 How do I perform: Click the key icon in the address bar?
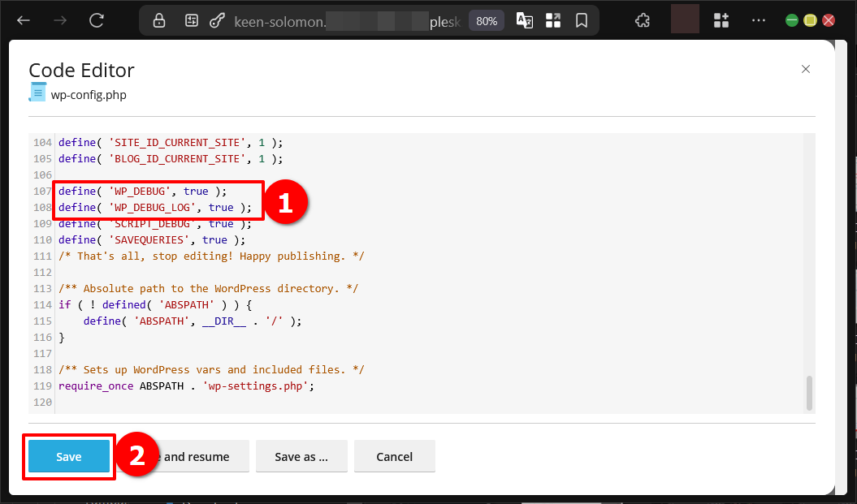(216, 20)
